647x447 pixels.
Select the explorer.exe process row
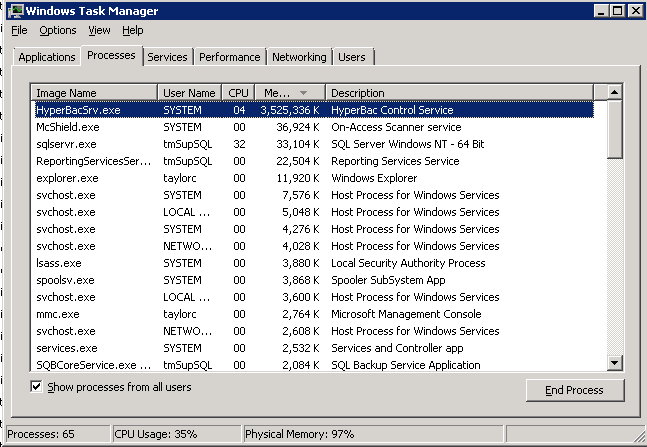(x=67, y=178)
